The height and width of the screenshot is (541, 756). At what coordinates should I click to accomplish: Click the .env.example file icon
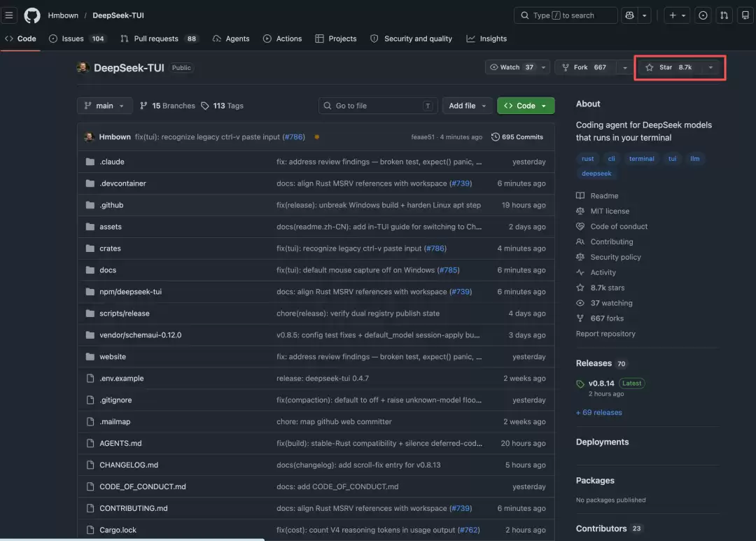[x=90, y=379]
